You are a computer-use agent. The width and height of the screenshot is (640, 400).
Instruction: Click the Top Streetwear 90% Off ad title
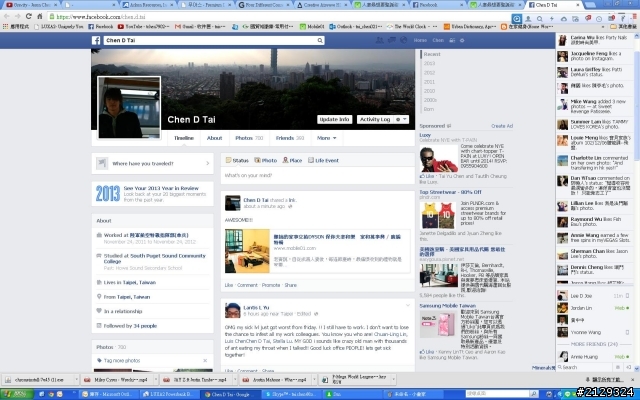pos(451,192)
